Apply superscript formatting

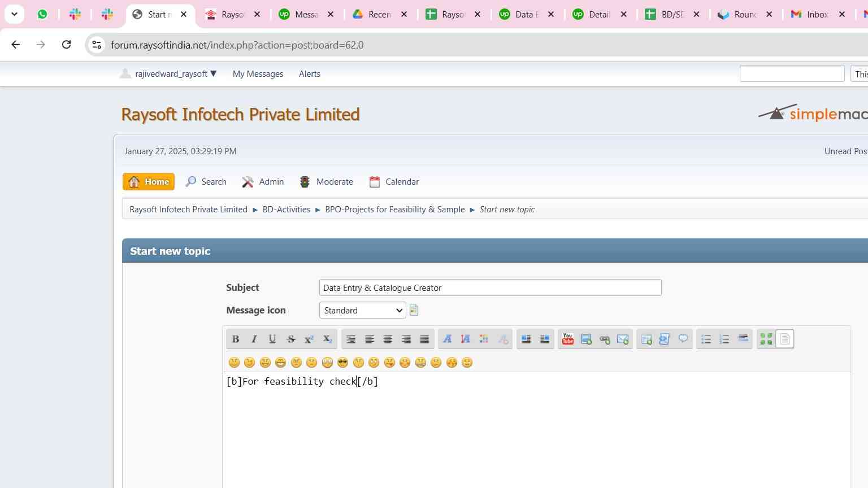[x=309, y=339]
